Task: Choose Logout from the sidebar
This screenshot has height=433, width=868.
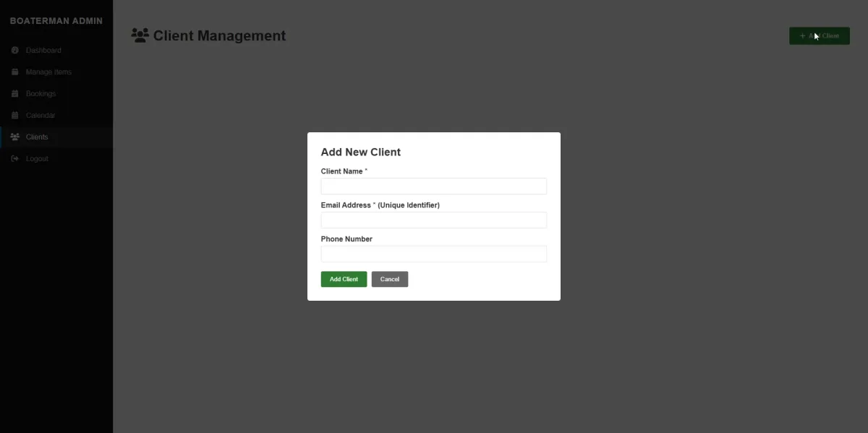Action: click(x=37, y=159)
